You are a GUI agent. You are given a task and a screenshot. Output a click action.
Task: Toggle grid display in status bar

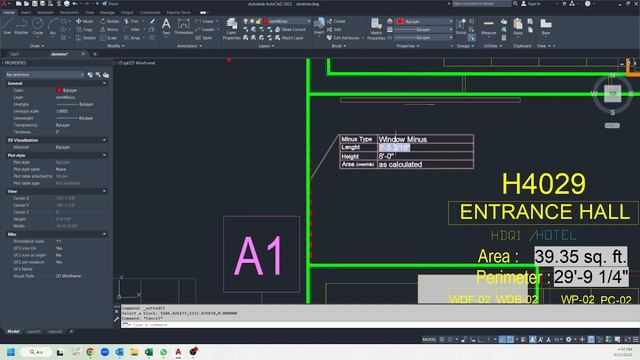pos(442,339)
